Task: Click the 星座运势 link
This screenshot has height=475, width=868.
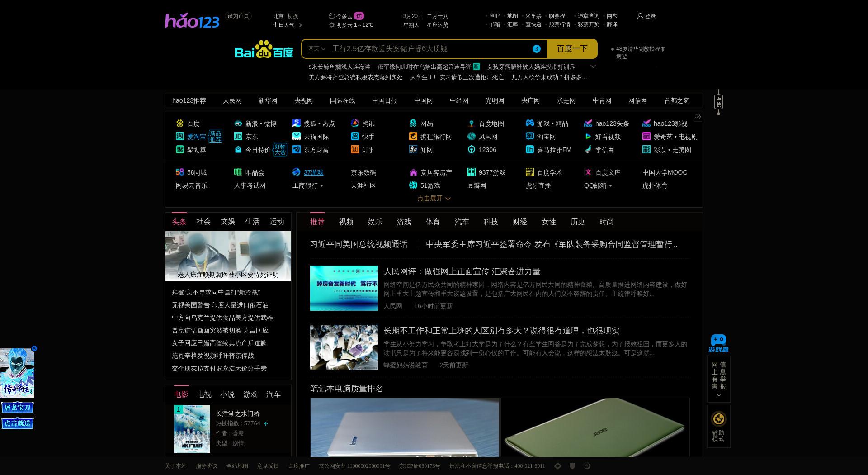Action: click(x=438, y=25)
